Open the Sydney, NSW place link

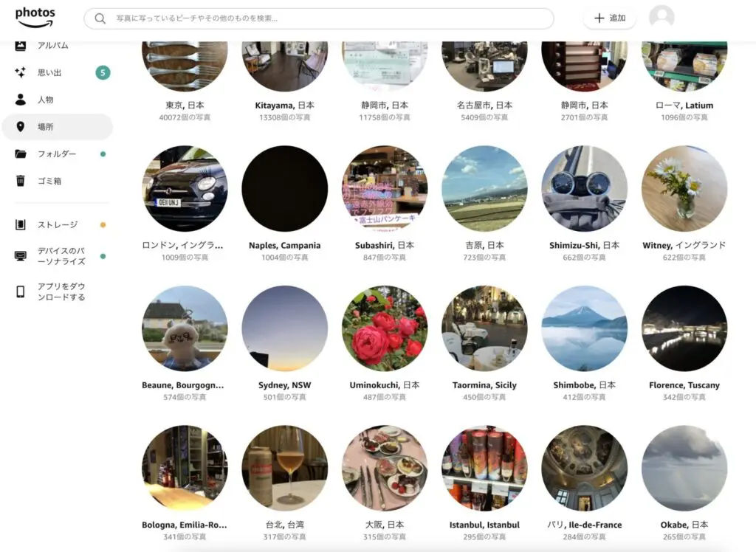coord(284,385)
